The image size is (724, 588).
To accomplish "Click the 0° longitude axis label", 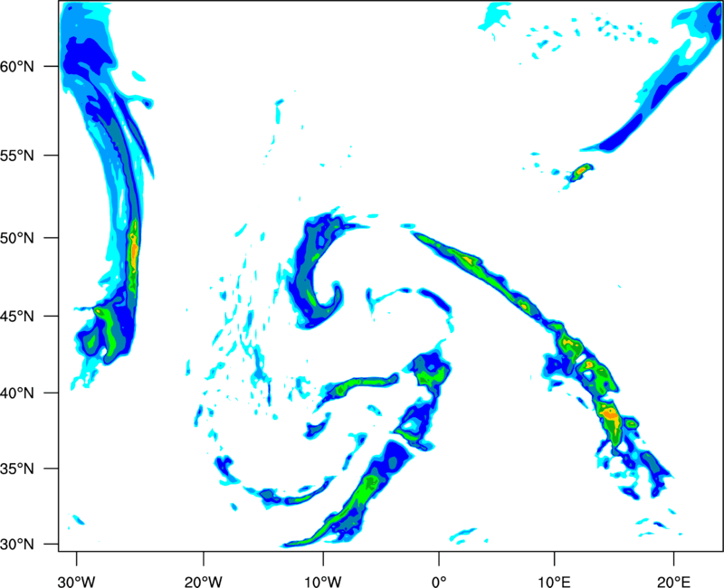I will point(439,582).
